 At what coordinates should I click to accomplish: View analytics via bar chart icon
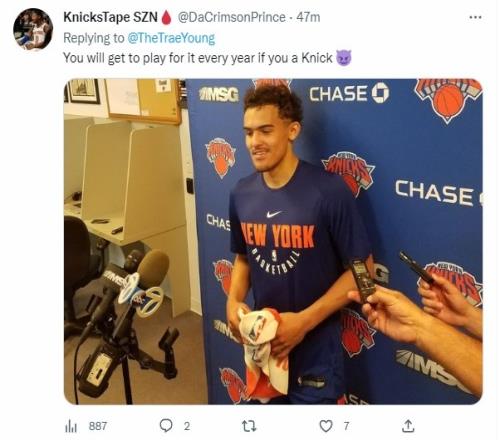(x=70, y=426)
